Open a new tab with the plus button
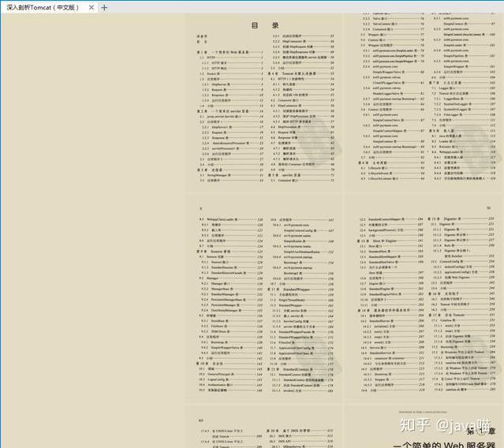The width and height of the screenshot is (504, 448). [x=104, y=7]
